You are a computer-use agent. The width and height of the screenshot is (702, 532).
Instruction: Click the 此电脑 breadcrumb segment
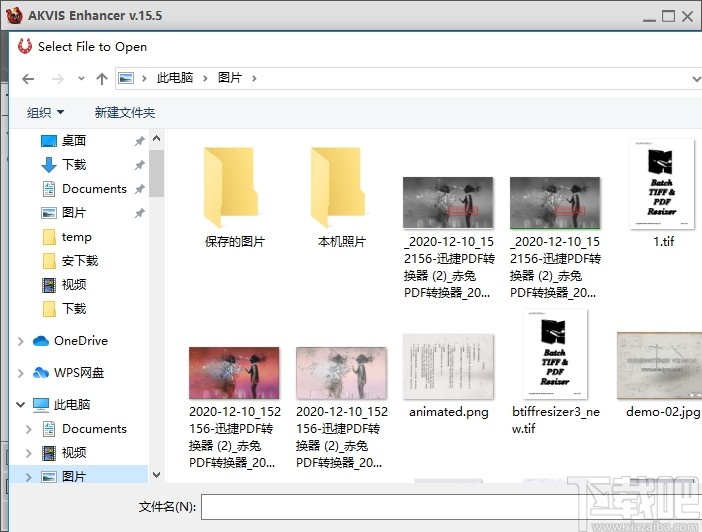(x=175, y=78)
